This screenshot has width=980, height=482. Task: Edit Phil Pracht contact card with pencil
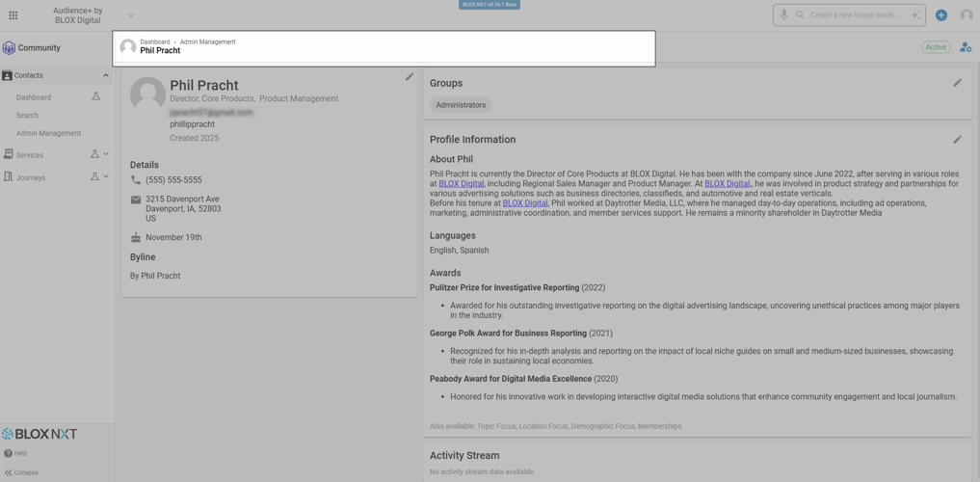(x=410, y=76)
